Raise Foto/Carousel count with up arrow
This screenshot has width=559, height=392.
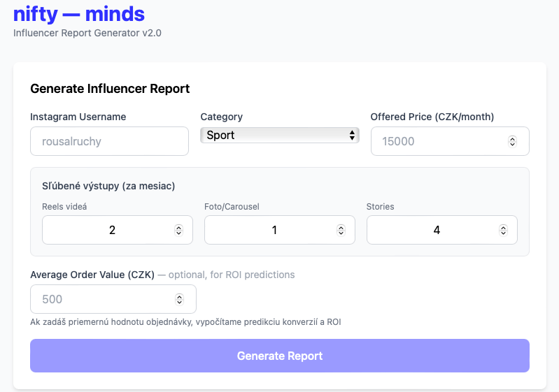341,227
